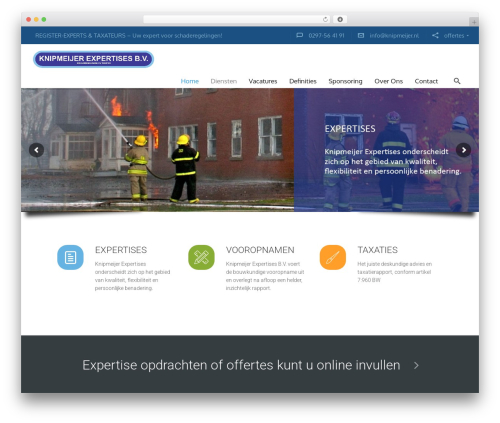Go to the Contact page
Viewport: 500px width, 423px height.
click(x=426, y=81)
